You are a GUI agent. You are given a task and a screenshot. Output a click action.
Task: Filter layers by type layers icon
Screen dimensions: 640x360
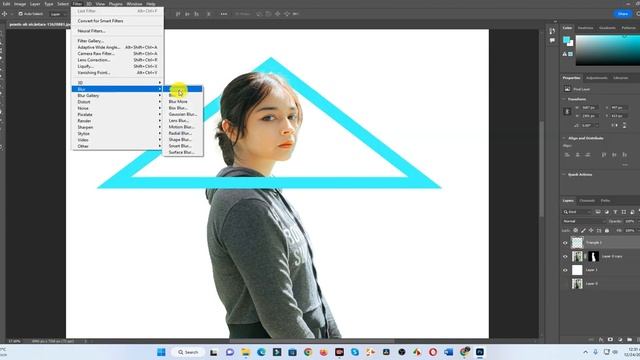[x=615, y=212]
